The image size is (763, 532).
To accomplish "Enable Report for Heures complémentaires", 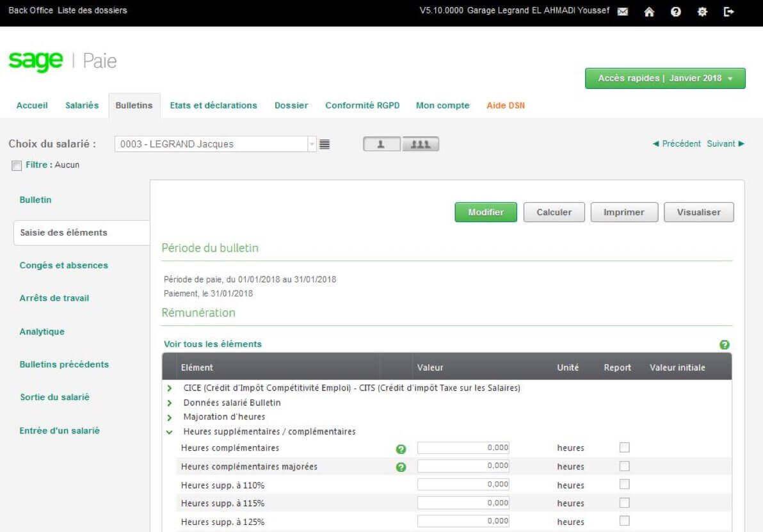I will (x=625, y=447).
